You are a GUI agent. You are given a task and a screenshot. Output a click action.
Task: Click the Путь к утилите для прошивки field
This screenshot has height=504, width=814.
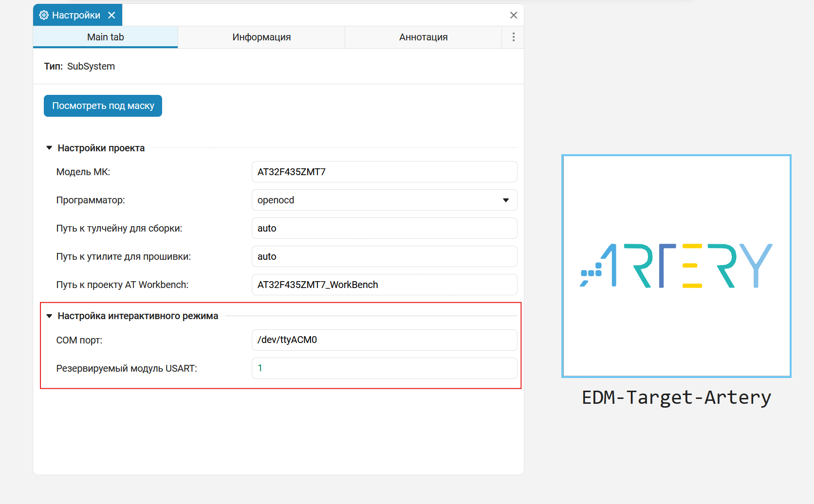pos(385,256)
